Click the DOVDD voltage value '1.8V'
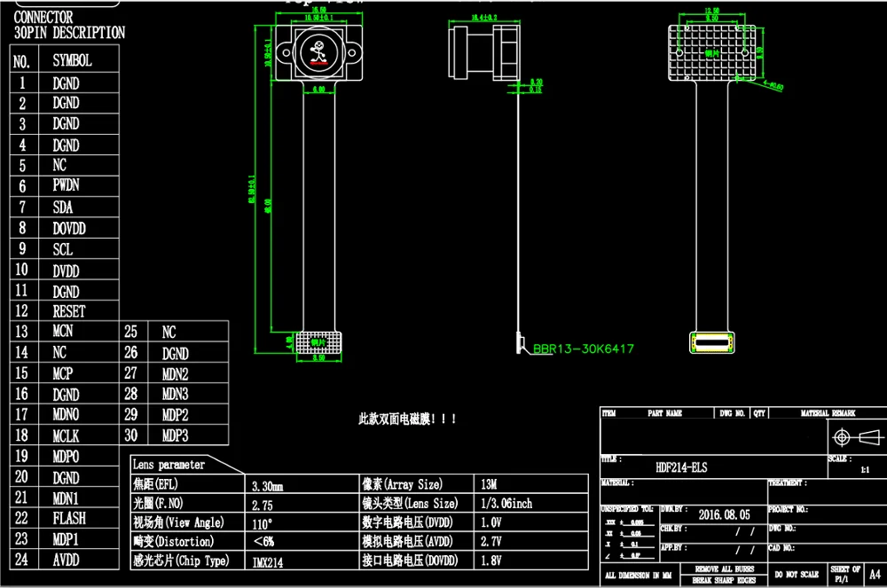887x588 pixels. pos(491,561)
